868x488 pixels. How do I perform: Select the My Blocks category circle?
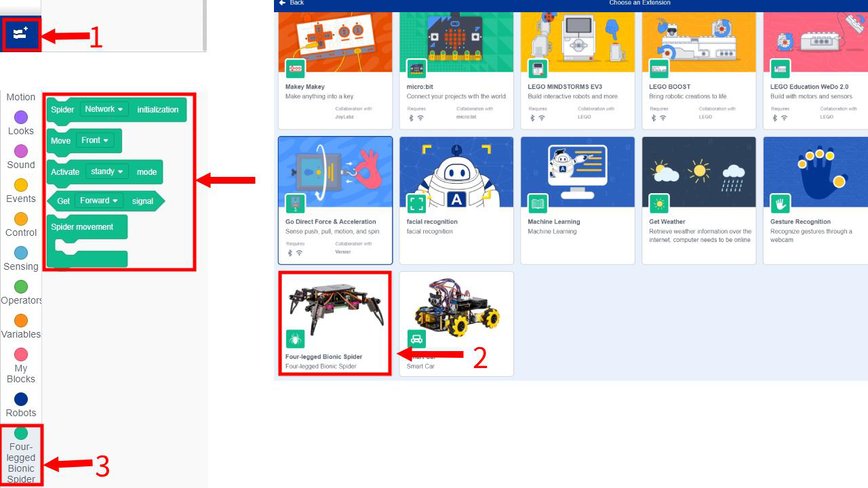coord(21,354)
